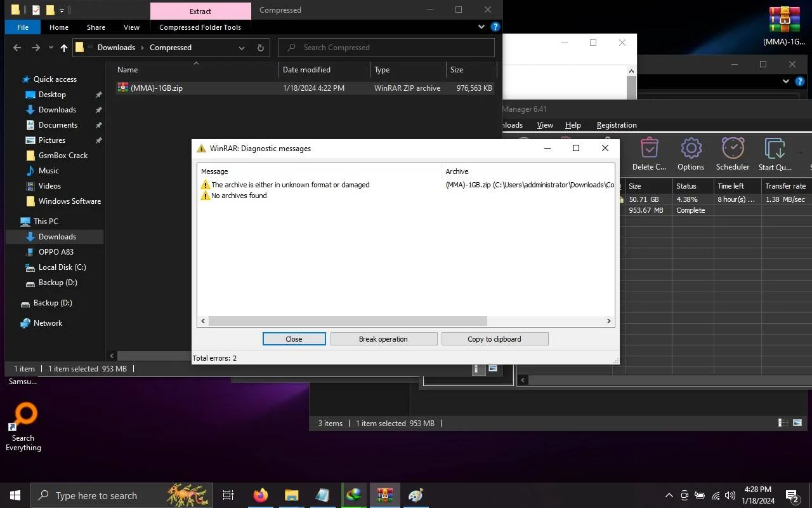Screen dimensions: 812x508
Task: Open Download Manager Options gear
Action: tap(691, 154)
